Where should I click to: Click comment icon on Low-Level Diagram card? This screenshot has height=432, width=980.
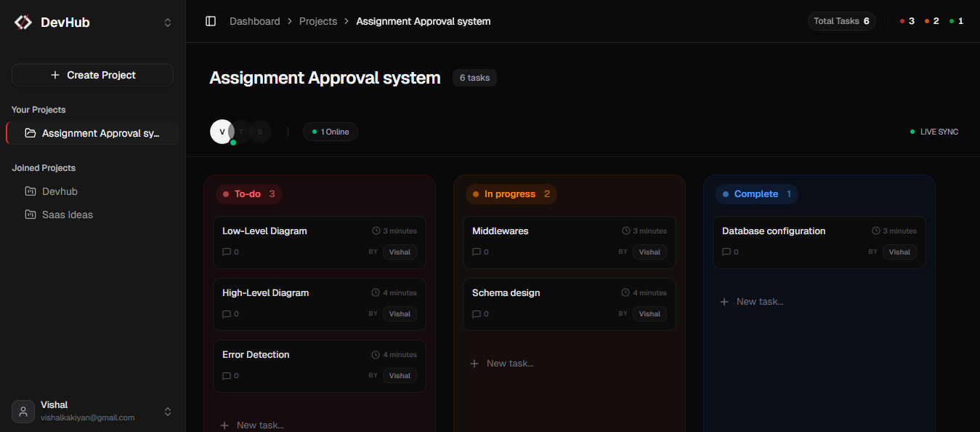click(x=227, y=252)
